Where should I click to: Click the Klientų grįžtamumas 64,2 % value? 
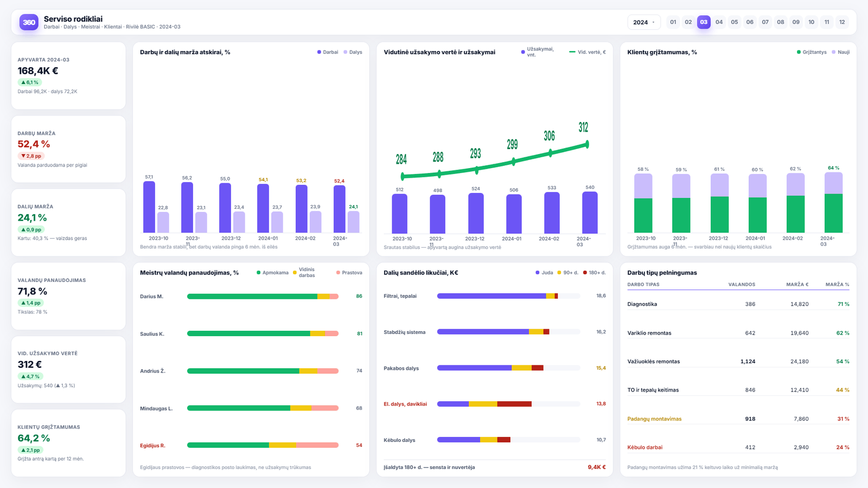click(34, 438)
